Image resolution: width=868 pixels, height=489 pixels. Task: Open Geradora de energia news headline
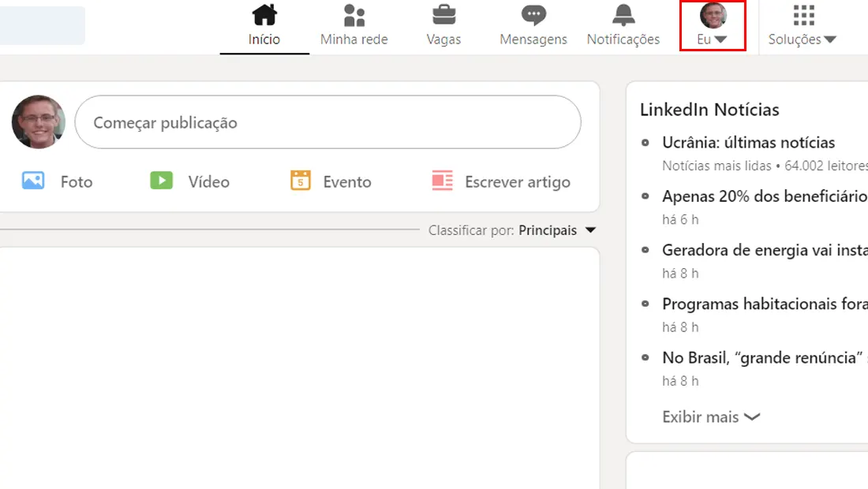tap(765, 250)
